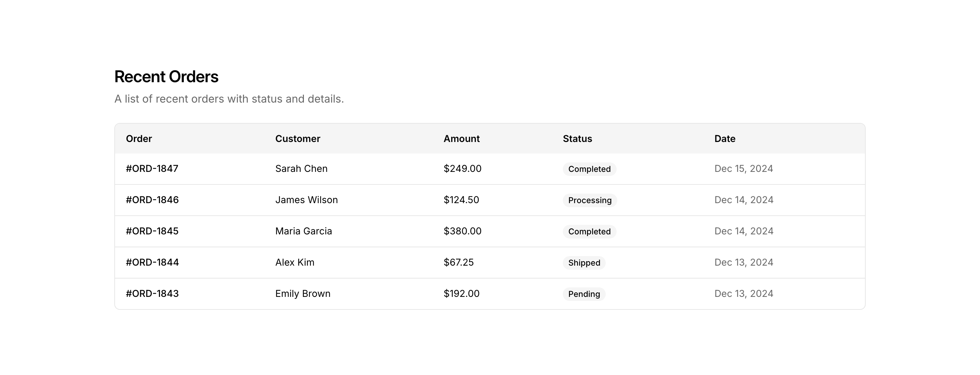The height and width of the screenshot is (375, 980).
Task: Click Maria Garcia's Completed badge
Action: click(x=589, y=231)
